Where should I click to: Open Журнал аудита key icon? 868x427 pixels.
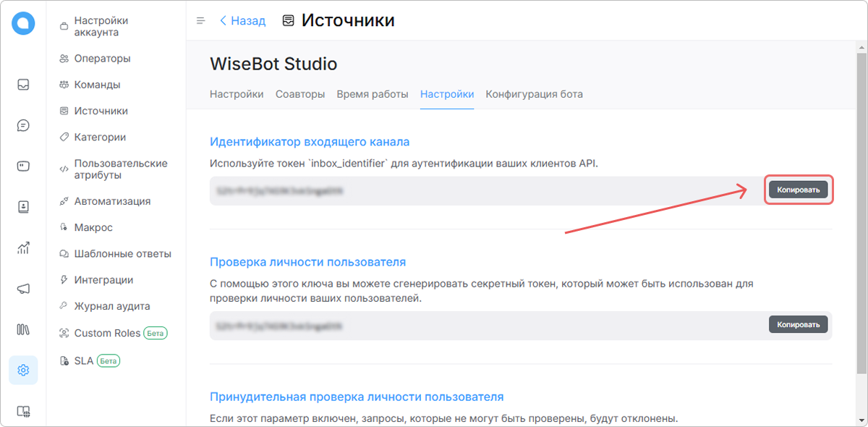[64, 306]
